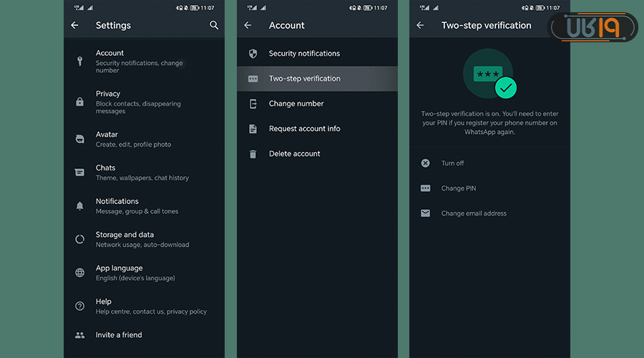Open Request account info

coord(304,129)
